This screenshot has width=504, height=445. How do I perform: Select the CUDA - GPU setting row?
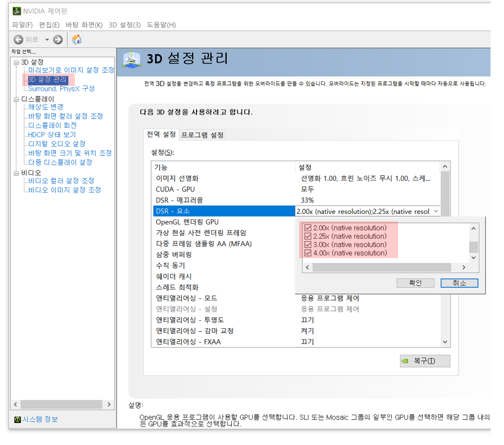tap(296, 190)
